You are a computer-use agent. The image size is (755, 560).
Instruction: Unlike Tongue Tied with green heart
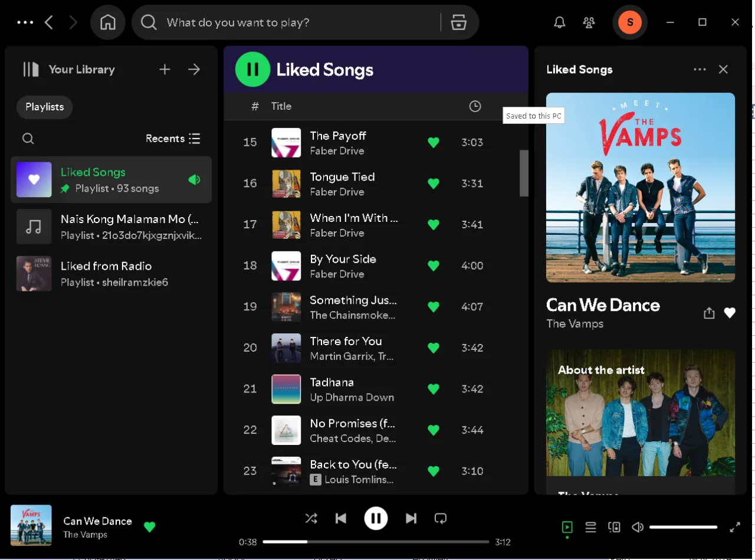(434, 184)
